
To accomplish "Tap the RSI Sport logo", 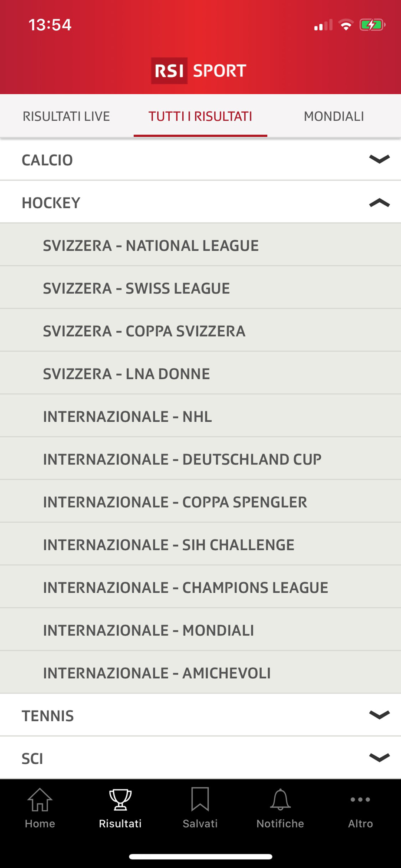I will (x=199, y=71).
